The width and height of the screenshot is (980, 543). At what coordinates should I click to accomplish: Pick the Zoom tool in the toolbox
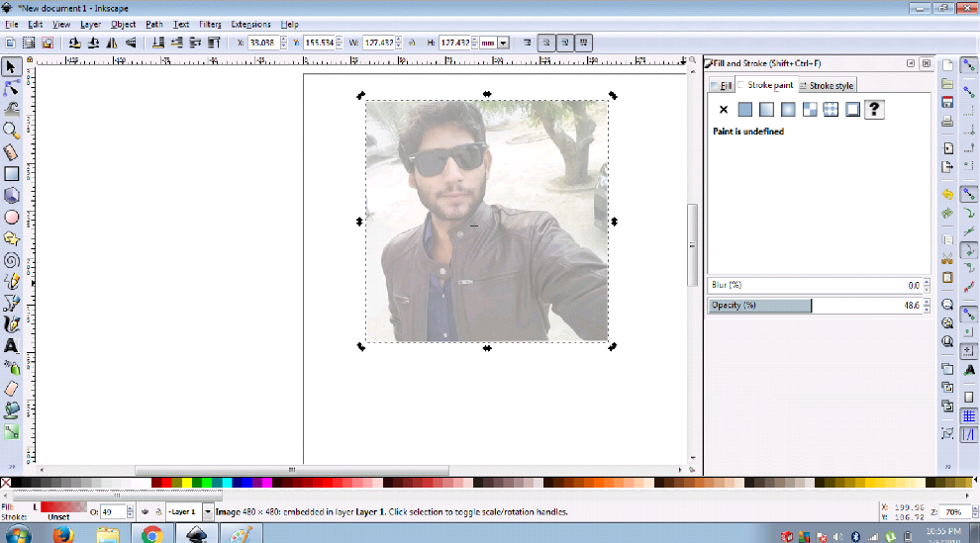click(12, 131)
